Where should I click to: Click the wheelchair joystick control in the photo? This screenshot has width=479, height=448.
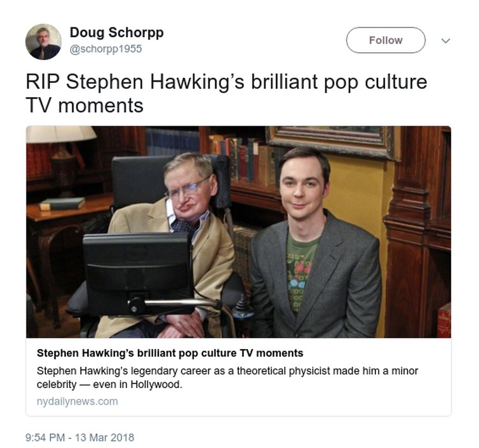(243, 308)
